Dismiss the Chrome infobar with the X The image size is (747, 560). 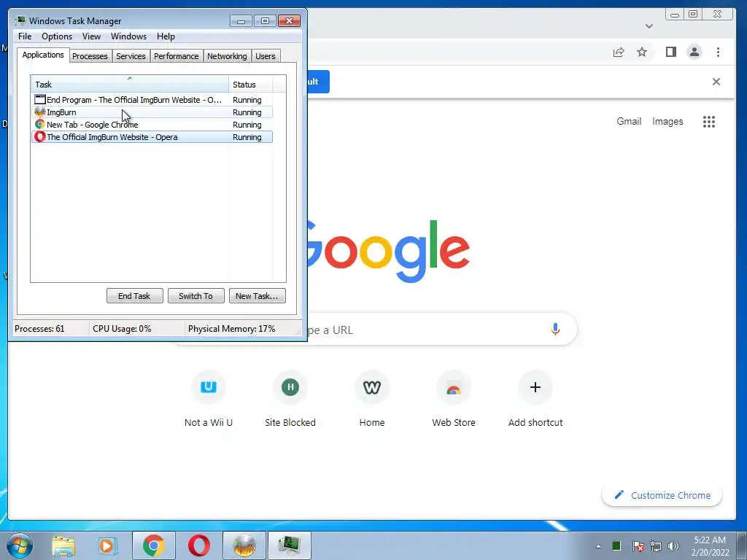click(716, 82)
